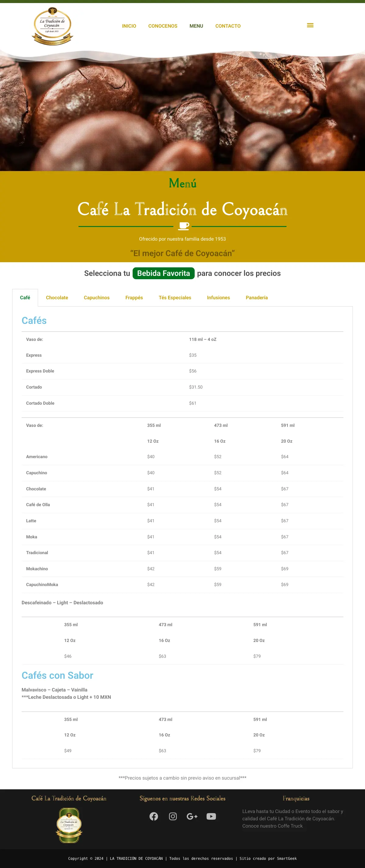Open the Tés Especiales tab
The width and height of the screenshot is (365, 868).
175,297
